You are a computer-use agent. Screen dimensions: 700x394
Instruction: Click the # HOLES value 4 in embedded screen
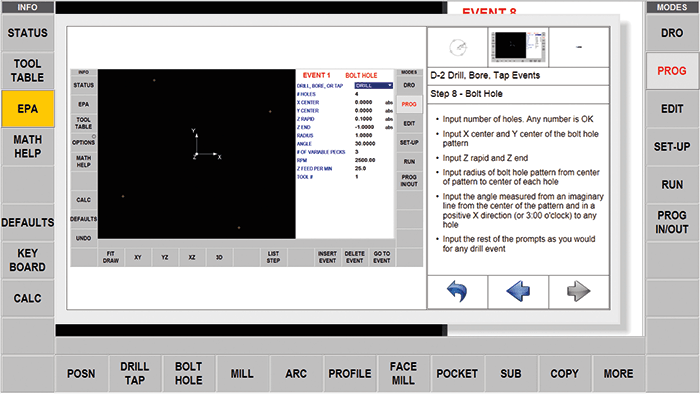(357, 94)
